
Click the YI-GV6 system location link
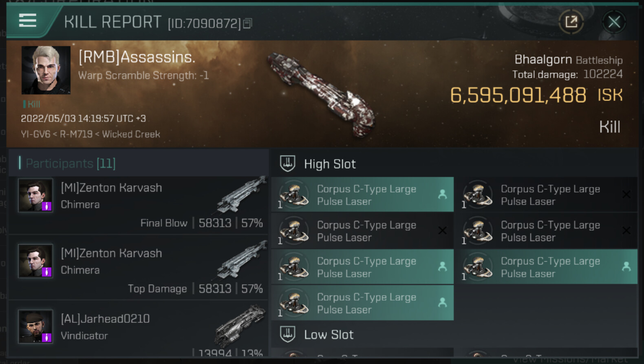tap(35, 134)
